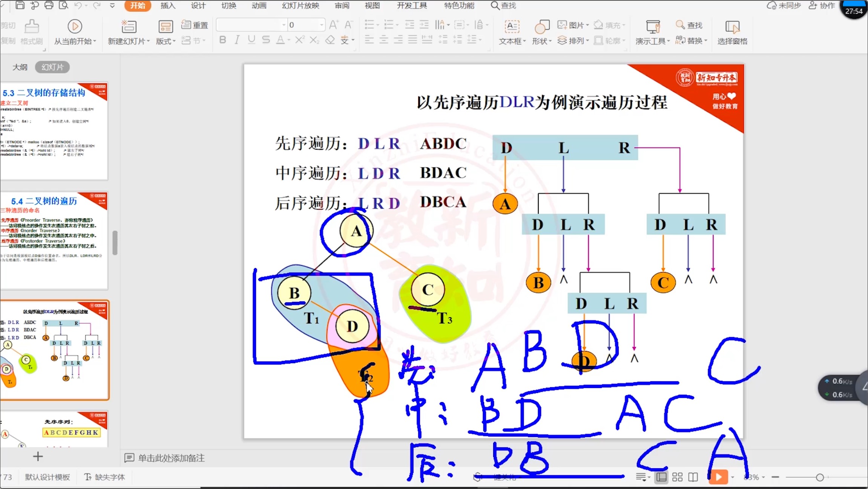This screenshot has width=868, height=489.
Task: Click the 形状 shapes icon
Action: click(542, 26)
